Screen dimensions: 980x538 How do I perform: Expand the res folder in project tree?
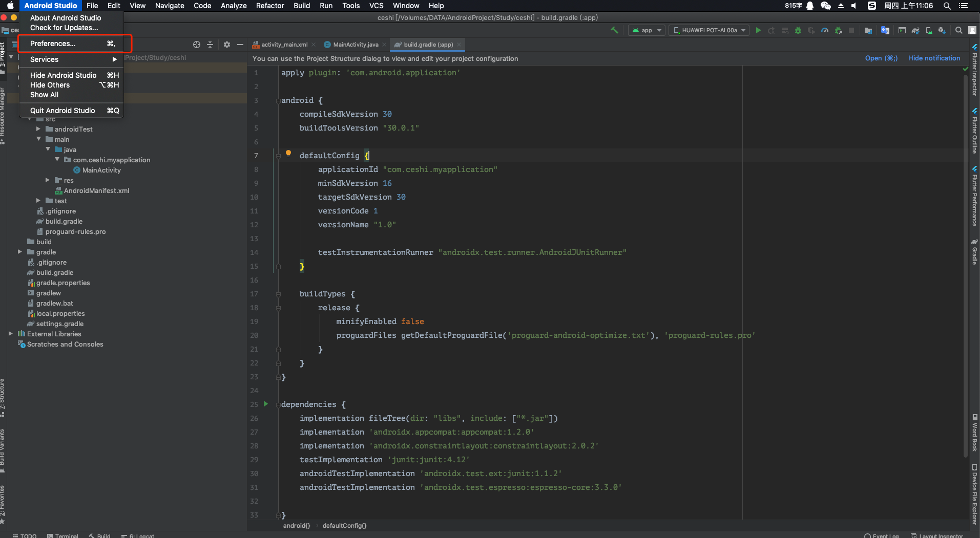click(48, 180)
